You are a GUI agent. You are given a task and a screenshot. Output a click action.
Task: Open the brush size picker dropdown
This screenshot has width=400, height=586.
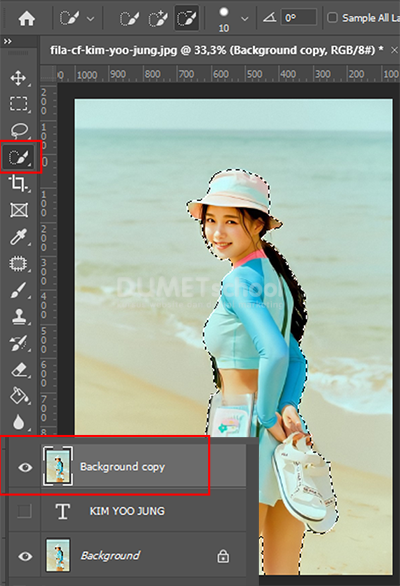coord(245,18)
